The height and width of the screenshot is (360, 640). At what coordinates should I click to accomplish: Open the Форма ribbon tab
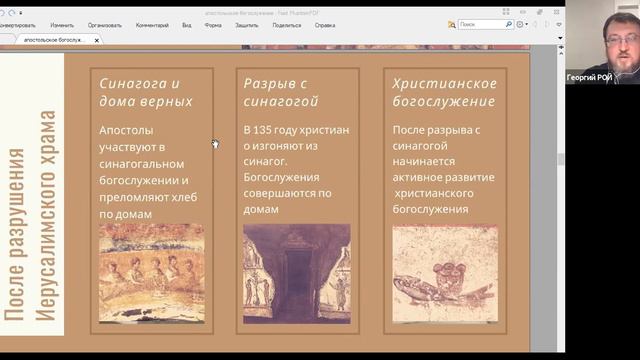213,25
